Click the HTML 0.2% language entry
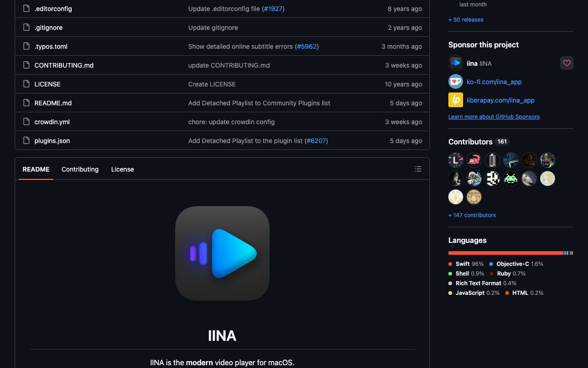The width and height of the screenshot is (588, 368). tap(524, 293)
